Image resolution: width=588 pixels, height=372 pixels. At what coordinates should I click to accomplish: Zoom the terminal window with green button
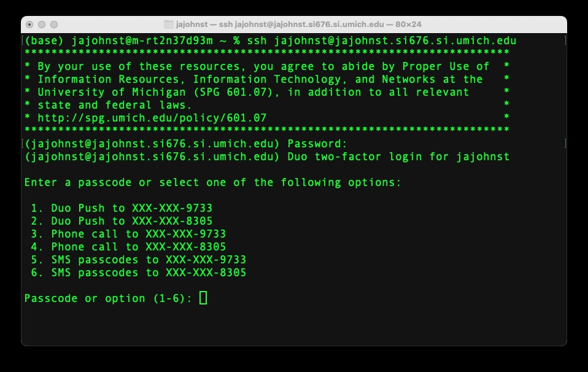[x=54, y=25]
